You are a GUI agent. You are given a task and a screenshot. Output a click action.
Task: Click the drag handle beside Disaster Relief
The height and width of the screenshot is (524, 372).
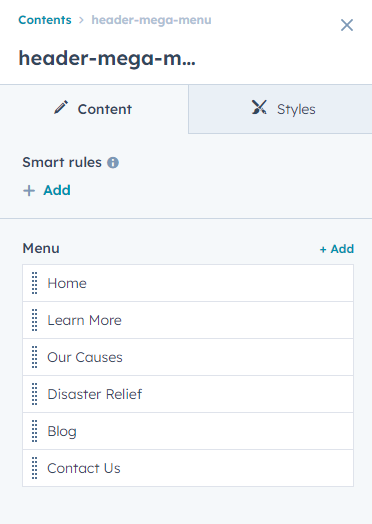pyautogui.click(x=34, y=394)
